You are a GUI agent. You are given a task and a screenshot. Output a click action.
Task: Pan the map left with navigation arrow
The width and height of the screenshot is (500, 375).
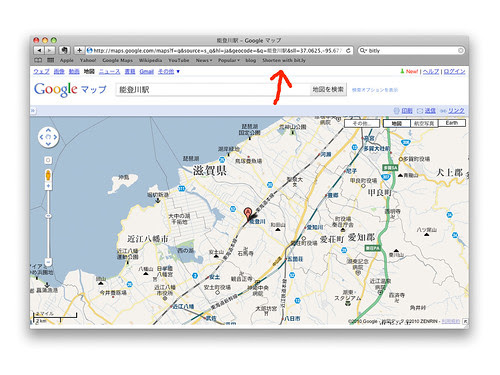pyautogui.click(x=41, y=137)
